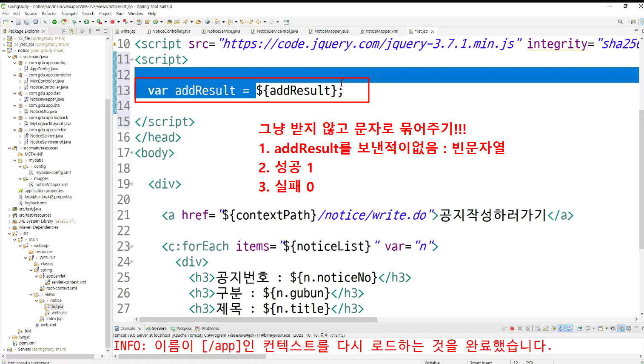This screenshot has height=364, width=644.
Task: Expand the Maven Dependencies node
Action: (x=9, y=227)
